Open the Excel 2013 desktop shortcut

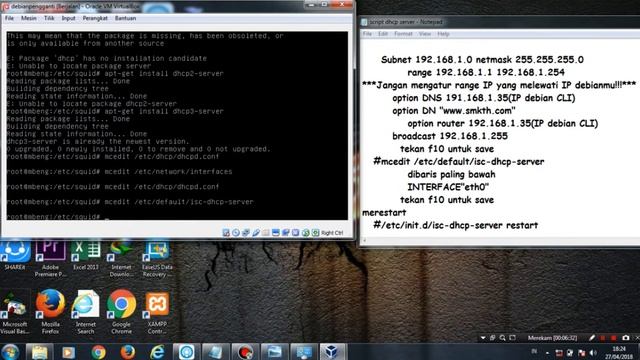(x=86, y=255)
